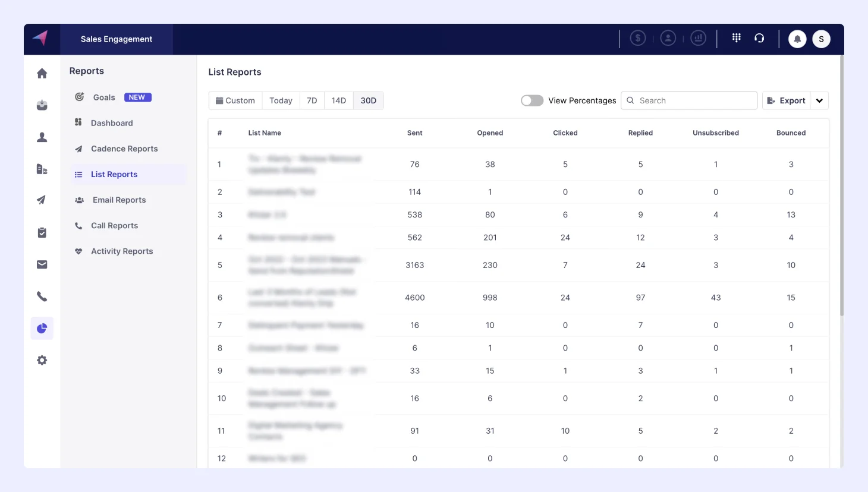Open the contacts person icon in sidebar
This screenshot has height=492, width=868.
point(42,137)
